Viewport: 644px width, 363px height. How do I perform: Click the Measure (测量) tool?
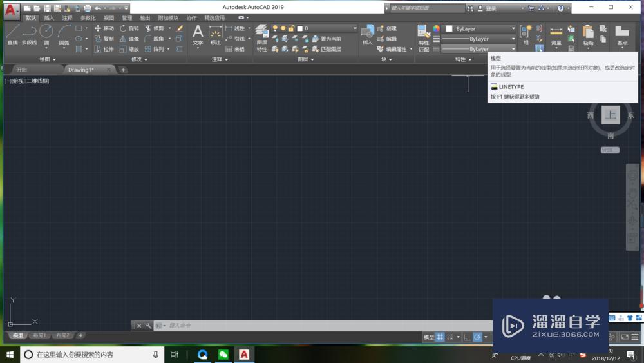[556, 35]
